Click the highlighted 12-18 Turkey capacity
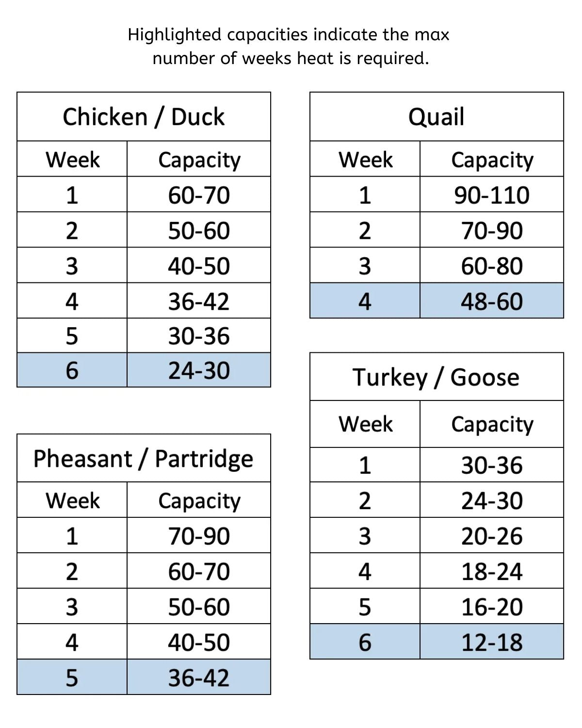This screenshot has height=728, width=582. (491, 642)
